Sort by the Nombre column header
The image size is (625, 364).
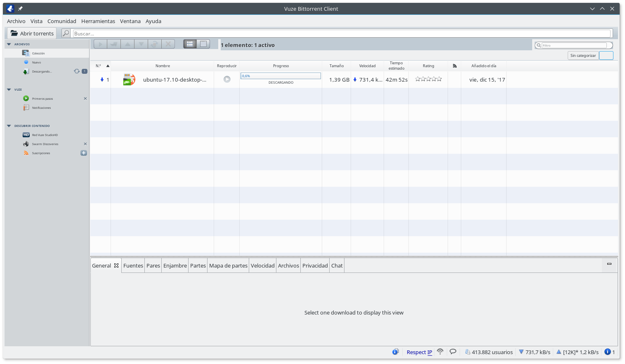click(163, 66)
